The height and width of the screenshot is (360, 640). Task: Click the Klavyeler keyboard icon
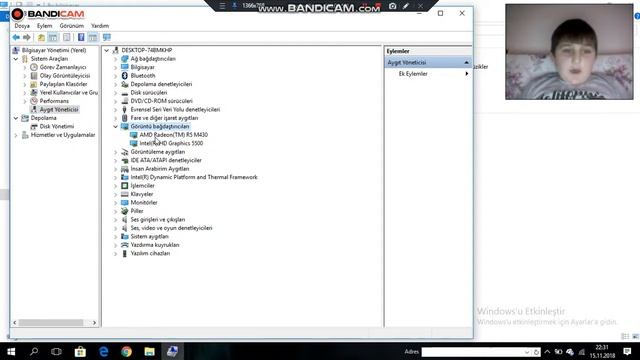tap(124, 194)
